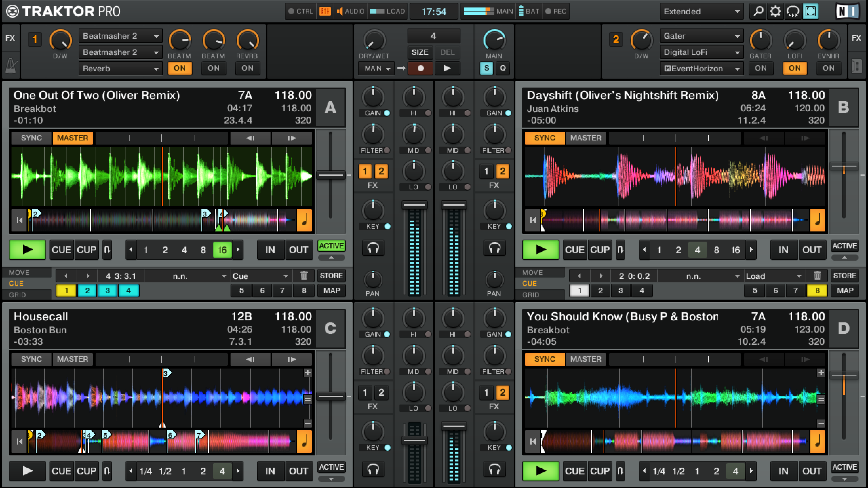
Task: Open the preferences gear icon
Action: point(775,12)
